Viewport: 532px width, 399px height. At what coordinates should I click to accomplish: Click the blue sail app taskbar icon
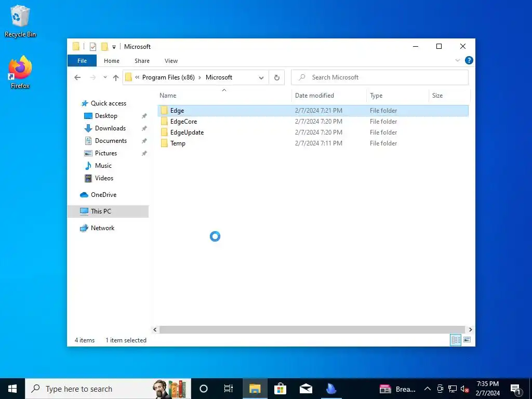(331, 389)
